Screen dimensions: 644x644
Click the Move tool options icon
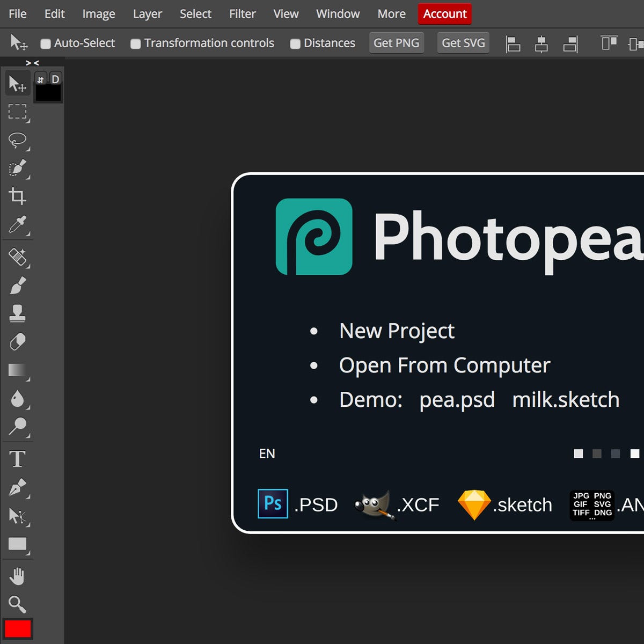(x=19, y=43)
